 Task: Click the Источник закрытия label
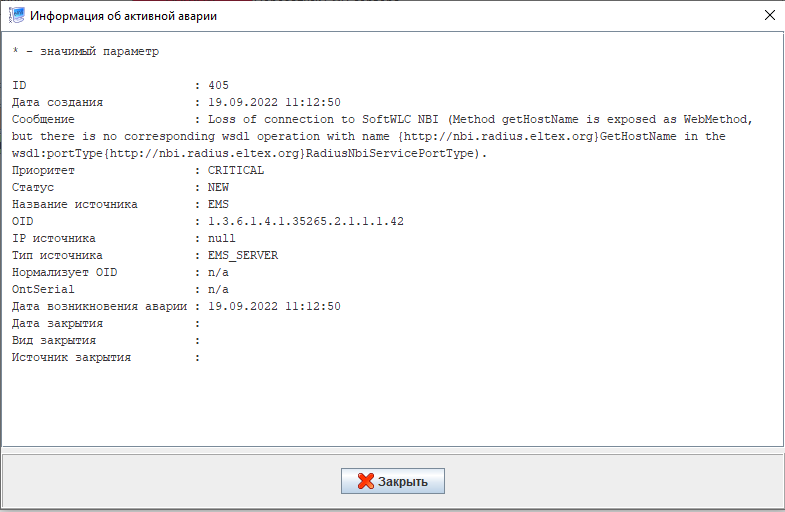(72, 357)
